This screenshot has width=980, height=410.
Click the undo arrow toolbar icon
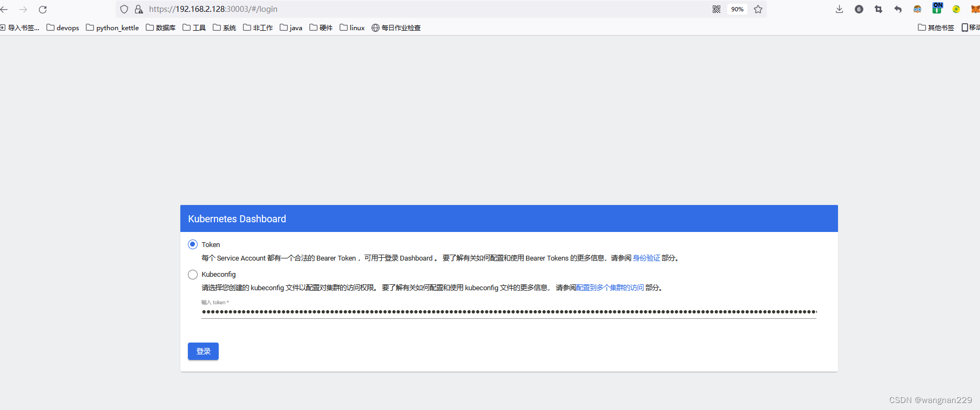tap(898, 9)
